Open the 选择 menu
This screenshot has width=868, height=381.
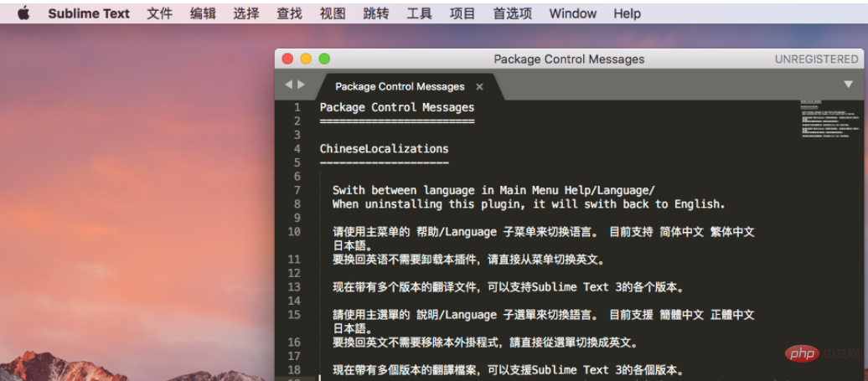point(245,14)
